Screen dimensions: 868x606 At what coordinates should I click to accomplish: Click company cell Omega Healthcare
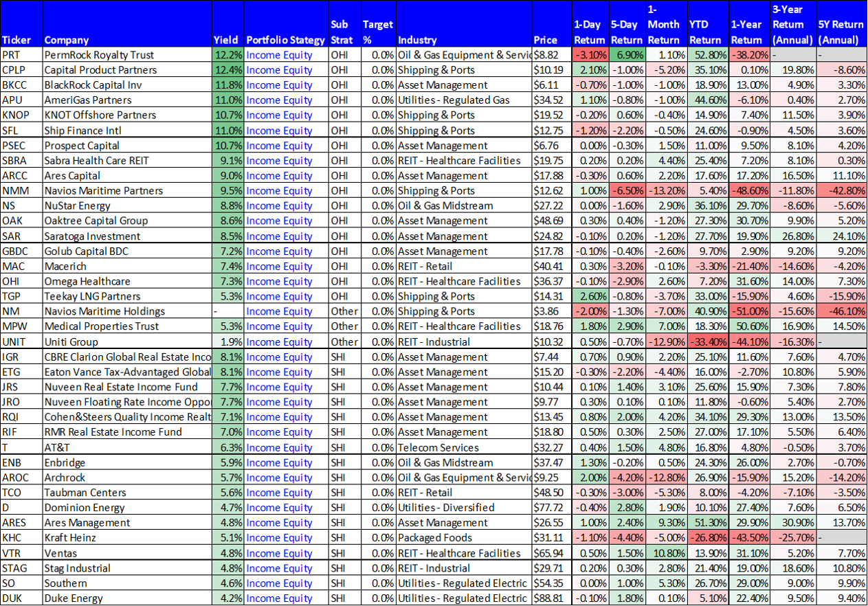(x=127, y=282)
